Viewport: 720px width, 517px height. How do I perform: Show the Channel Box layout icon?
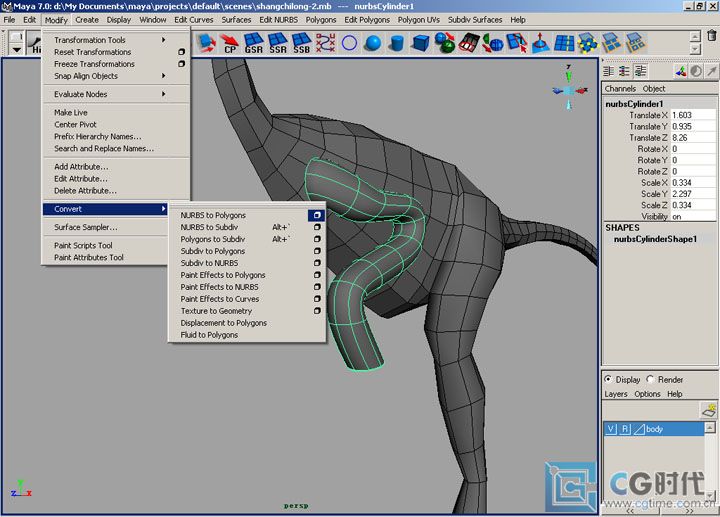pos(640,71)
